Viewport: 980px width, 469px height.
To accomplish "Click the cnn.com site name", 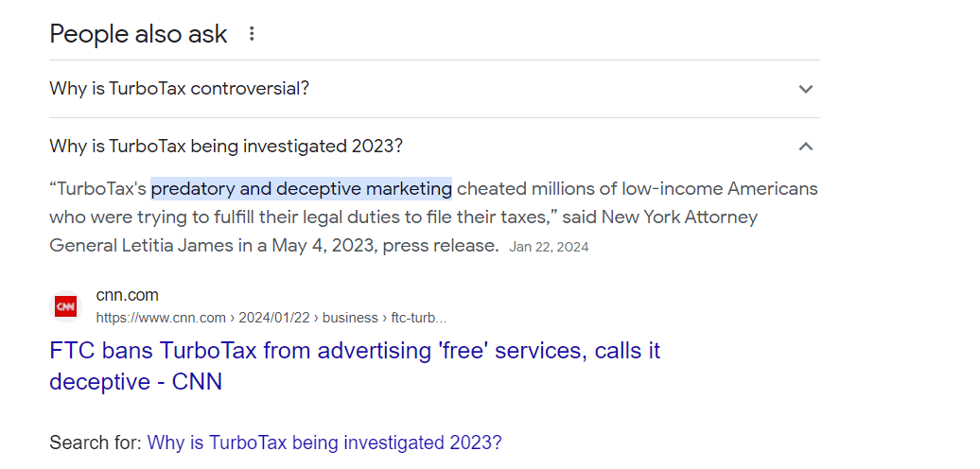I will tap(127, 296).
